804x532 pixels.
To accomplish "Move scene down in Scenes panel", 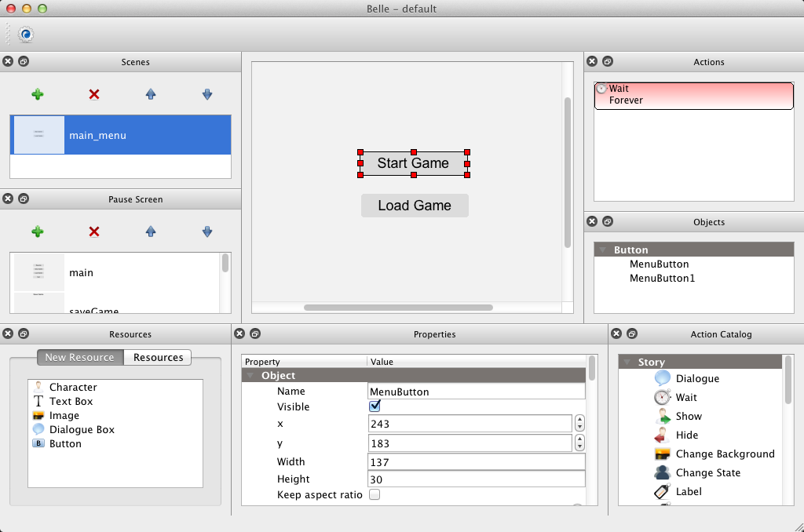I will pos(207,94).
